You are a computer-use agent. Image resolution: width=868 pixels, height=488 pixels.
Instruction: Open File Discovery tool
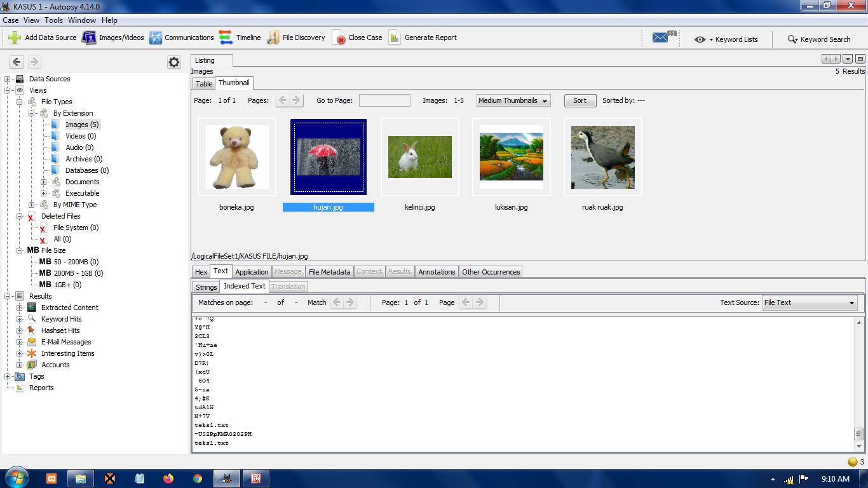(273, 37)
